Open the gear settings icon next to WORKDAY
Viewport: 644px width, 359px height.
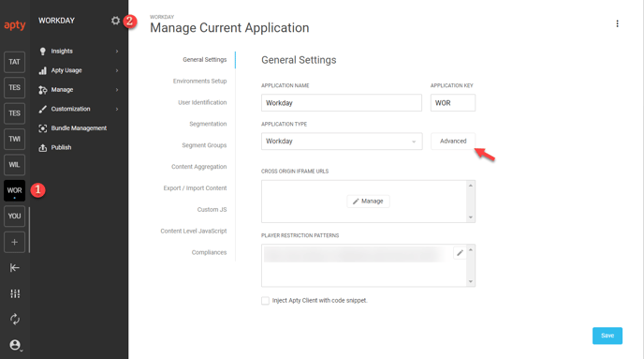pyautogui.click(x=115, y=21)
